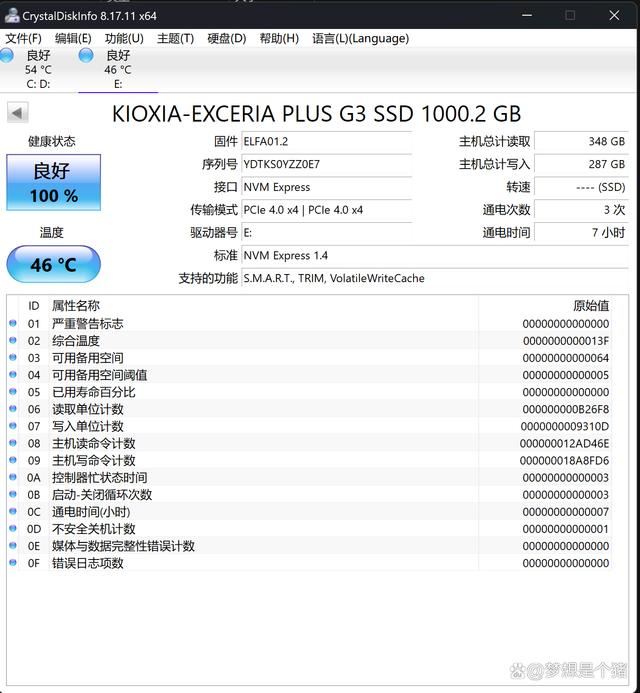The height and width of the screenshot is (693, 640).
Task: Click the firmware field ELFA01.2
Action: 326,141
